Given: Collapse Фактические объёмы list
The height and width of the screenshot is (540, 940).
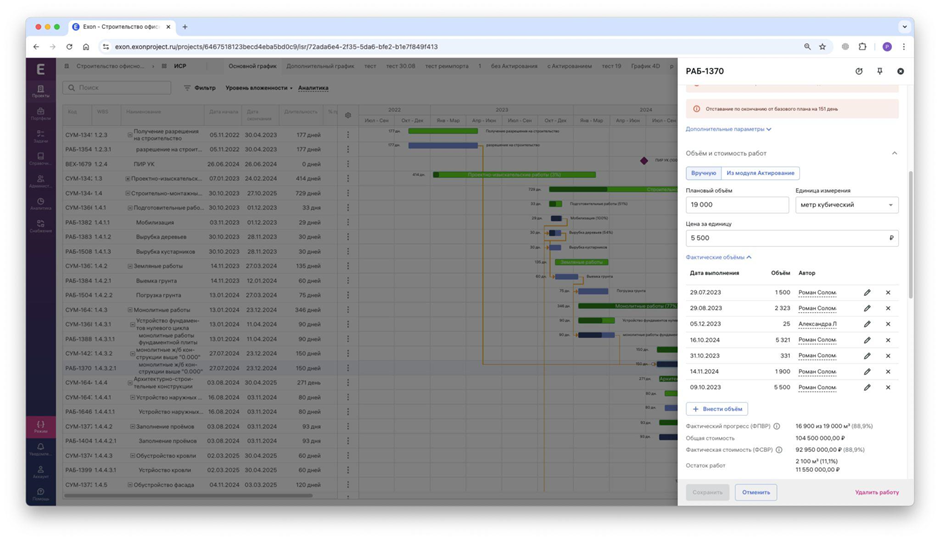Looking at the screenshot, I should pyautogui.click(x=718, y=257).
